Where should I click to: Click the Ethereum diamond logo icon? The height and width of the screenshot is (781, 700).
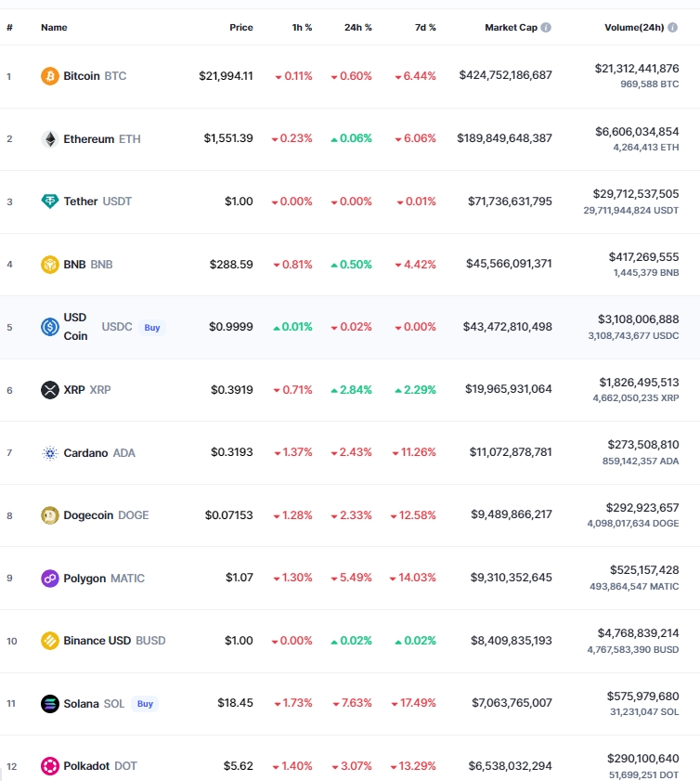coord(50,139)
